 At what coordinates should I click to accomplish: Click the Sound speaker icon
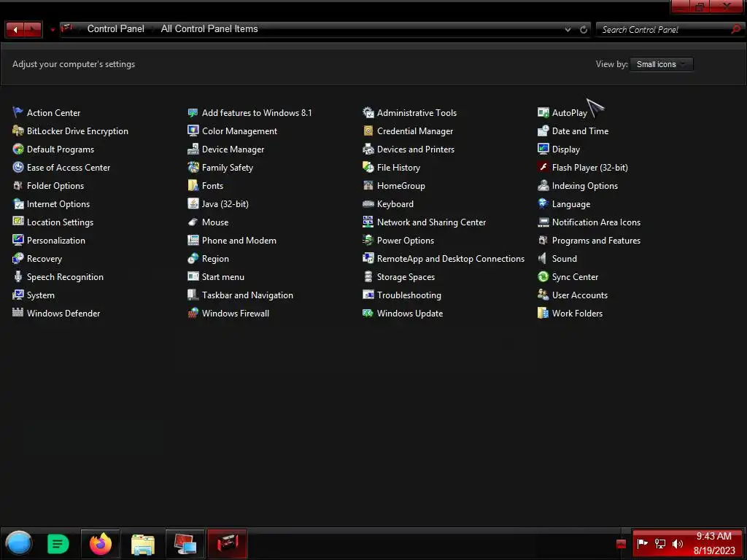[543, 259]
